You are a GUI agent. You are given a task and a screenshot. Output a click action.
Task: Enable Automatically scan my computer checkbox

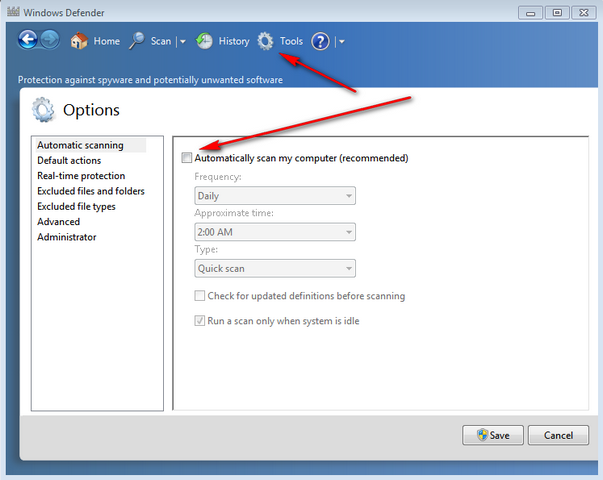[x=187, y=158]
